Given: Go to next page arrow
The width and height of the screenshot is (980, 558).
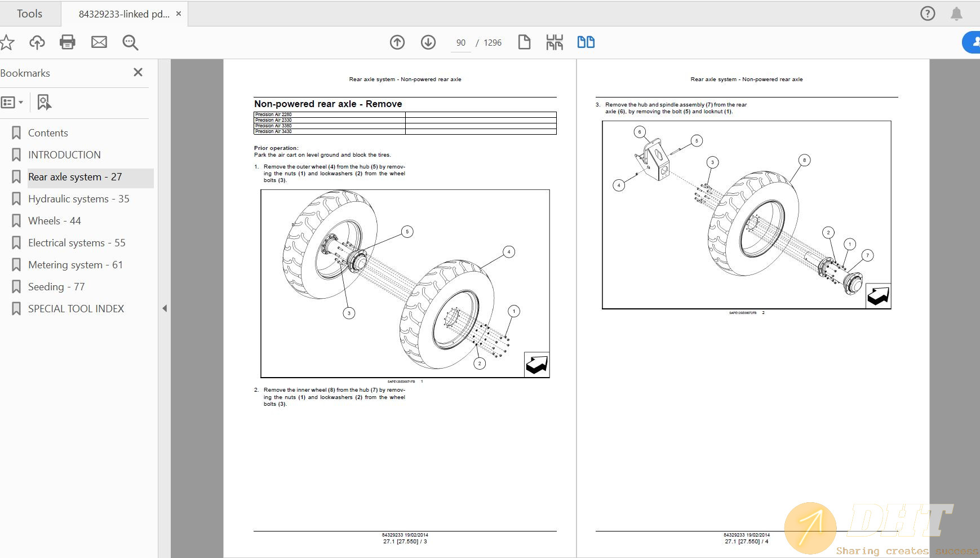Looking at the screenshot, I should pos(428,42).
